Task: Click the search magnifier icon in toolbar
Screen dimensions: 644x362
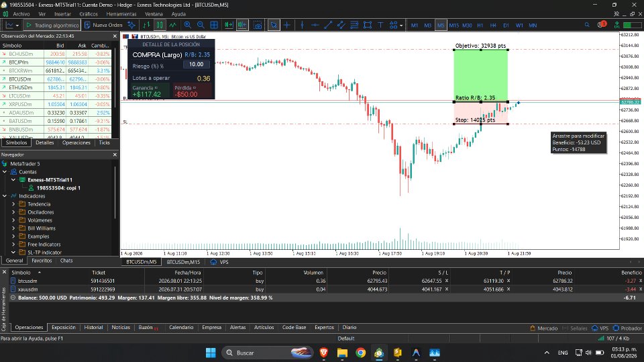Action: [x=587, y=25]
